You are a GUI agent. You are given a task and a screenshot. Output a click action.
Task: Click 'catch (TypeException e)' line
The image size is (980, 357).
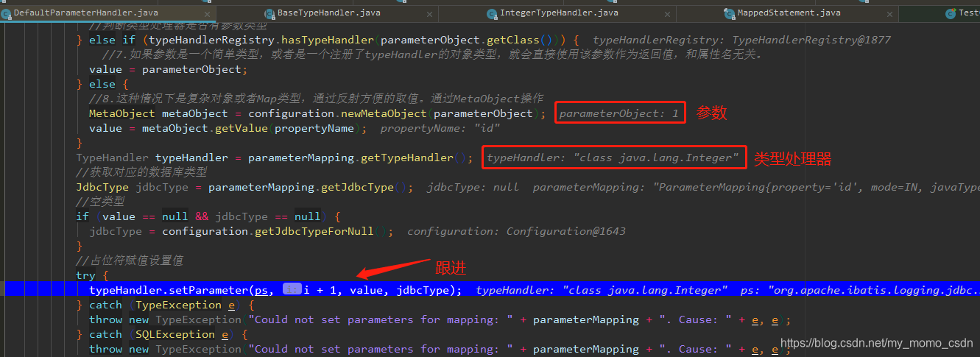[172, 305]
